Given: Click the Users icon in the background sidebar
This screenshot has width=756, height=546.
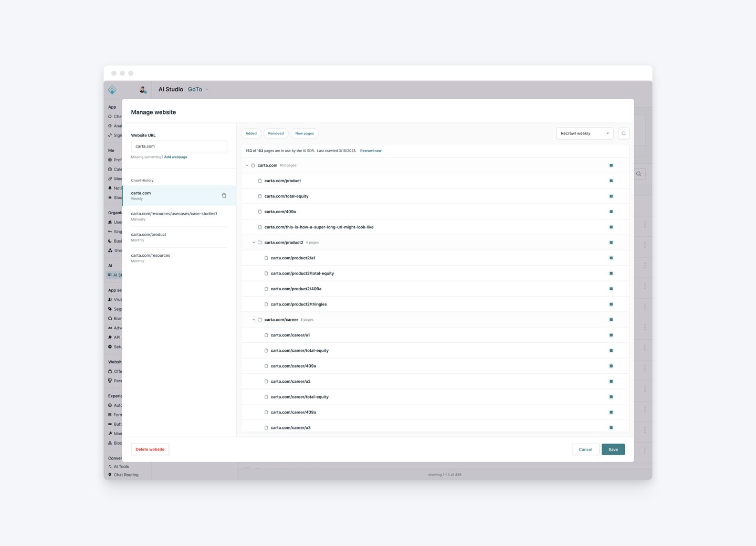Looking at the screenshot, I should pyautogui.click(x=110, y=222).
